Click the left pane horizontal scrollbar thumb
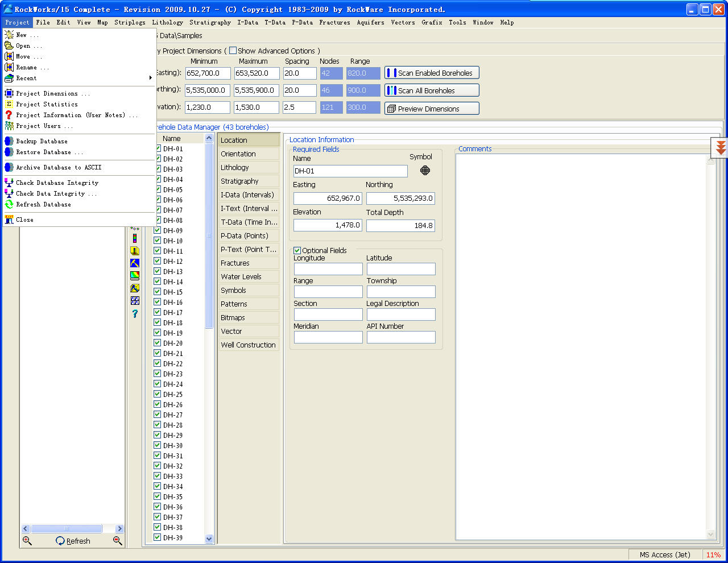Screen dimensions: 728x563 coord(67,528)
